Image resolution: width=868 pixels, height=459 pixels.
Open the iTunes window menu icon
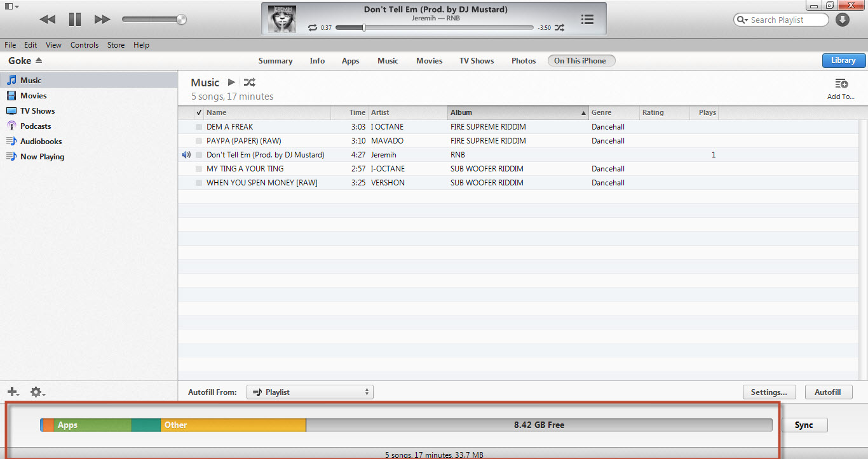[11, 6]
